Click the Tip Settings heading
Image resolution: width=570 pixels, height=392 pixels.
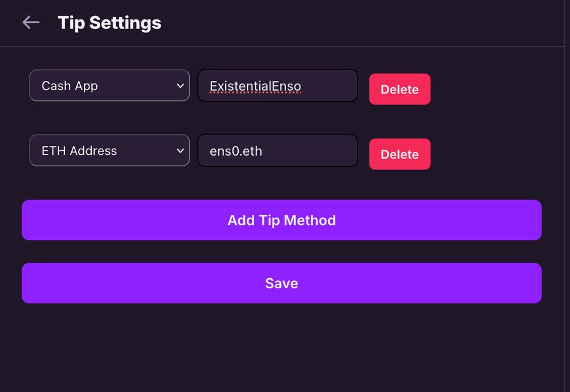pos(109,22)
